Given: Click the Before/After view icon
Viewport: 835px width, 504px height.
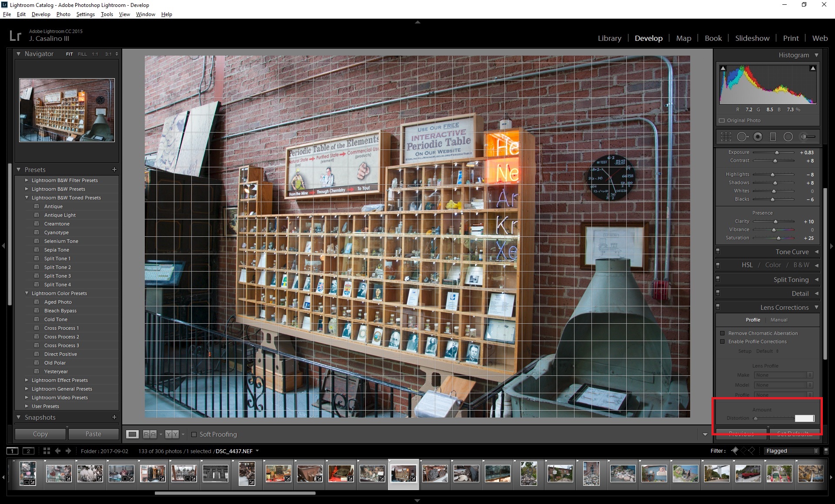Looking at the screenshot, I should 169,434.
